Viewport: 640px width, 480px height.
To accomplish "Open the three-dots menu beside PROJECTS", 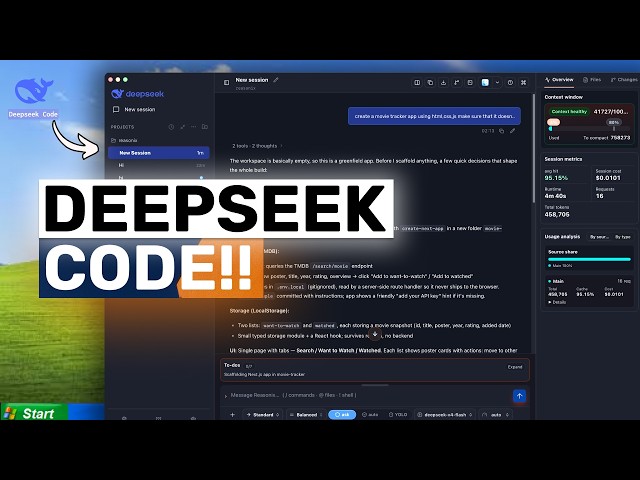I will [x=193, y=127].
